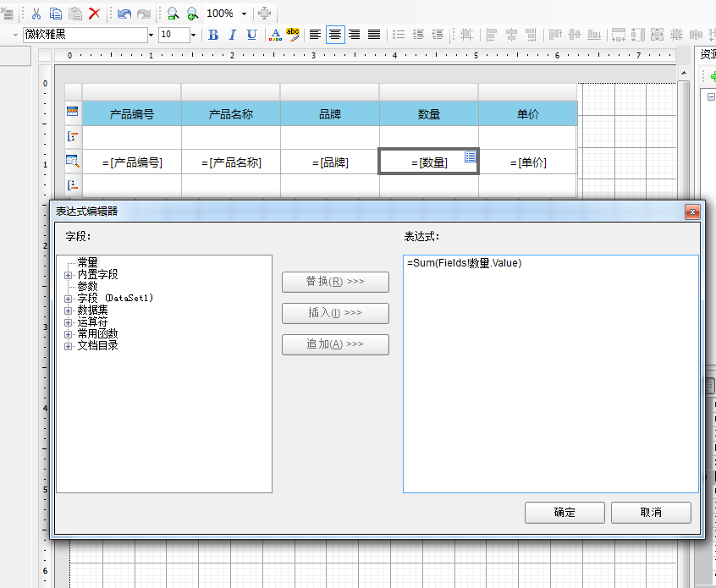Click the Zoom in magnifier icon
The width and height of the screenshot is (716, 588).
[193, 14]
